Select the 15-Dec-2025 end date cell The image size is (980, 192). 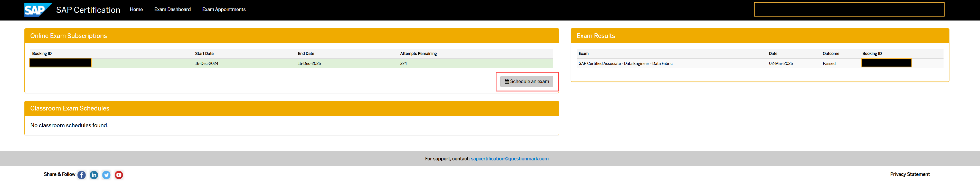(x=309, y=63)
